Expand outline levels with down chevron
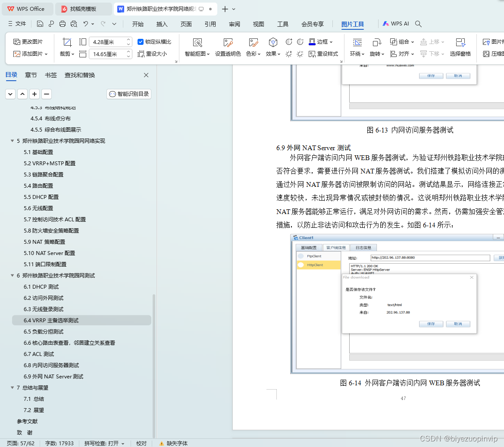Viewport: 504px width, 447px height. (x=10, y=94)
